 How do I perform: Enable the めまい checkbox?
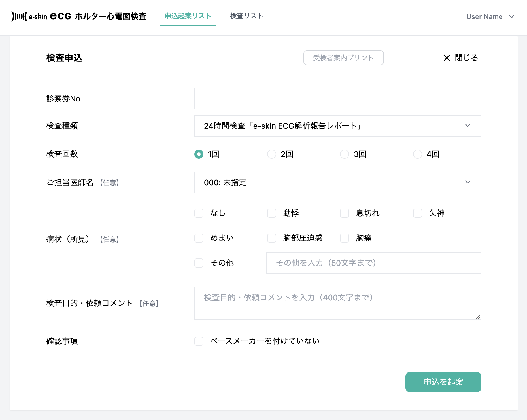[199, 238]
